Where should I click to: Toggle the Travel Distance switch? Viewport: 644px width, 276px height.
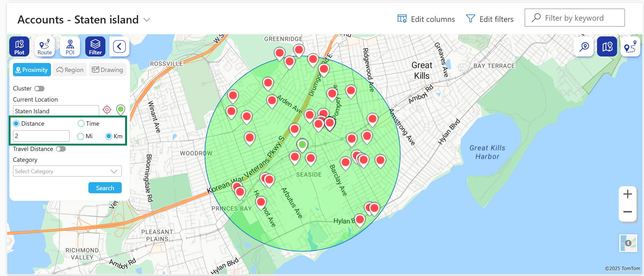(x=61, y=149)
